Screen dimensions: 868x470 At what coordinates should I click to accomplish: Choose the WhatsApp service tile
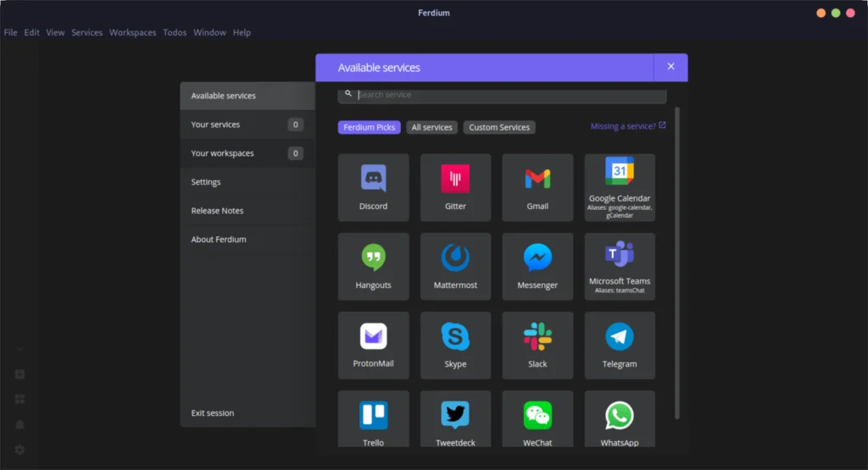620,419
